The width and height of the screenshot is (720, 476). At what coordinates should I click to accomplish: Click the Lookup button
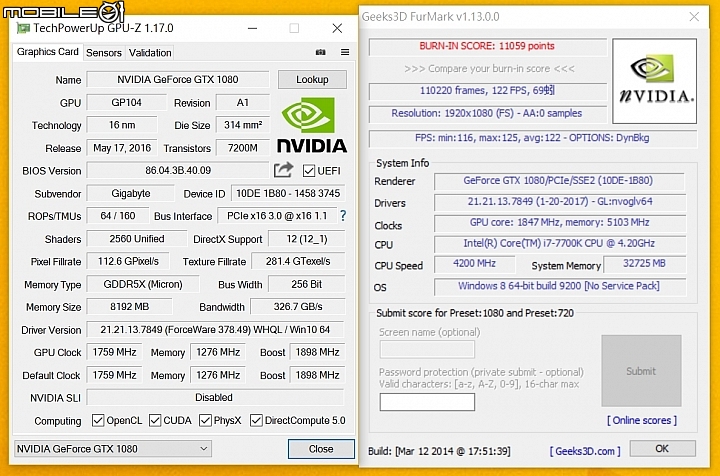pyautogui.click(x=312, y=79)
